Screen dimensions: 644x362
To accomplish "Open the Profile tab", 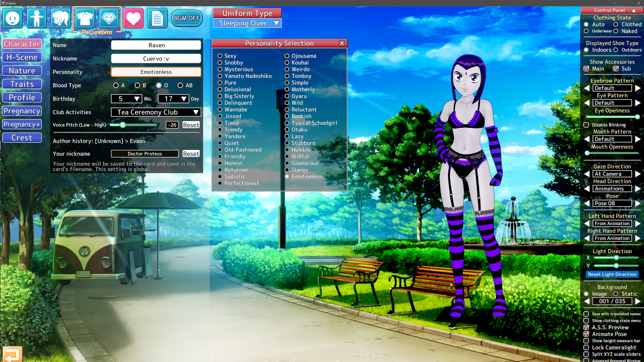I will coord(22,97).
